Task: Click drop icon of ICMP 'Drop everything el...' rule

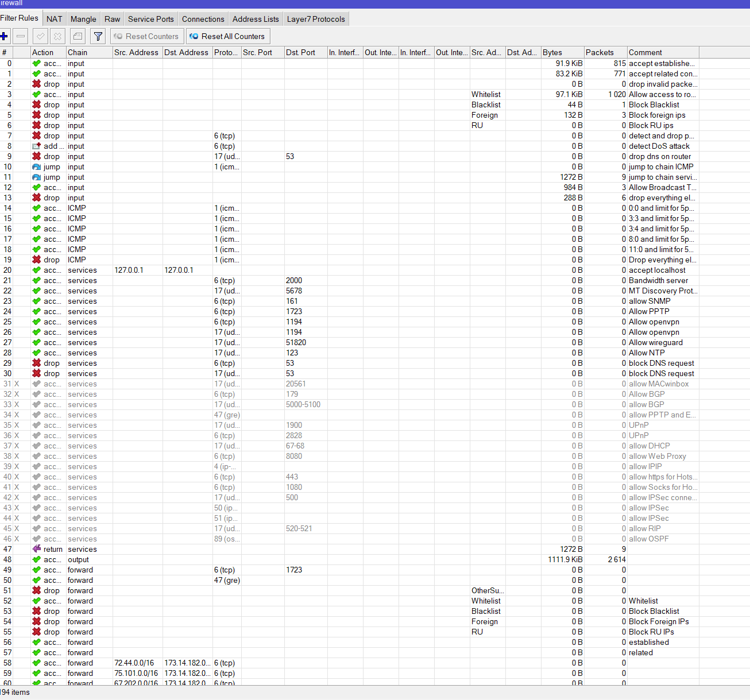Action: tap(37, 260)
